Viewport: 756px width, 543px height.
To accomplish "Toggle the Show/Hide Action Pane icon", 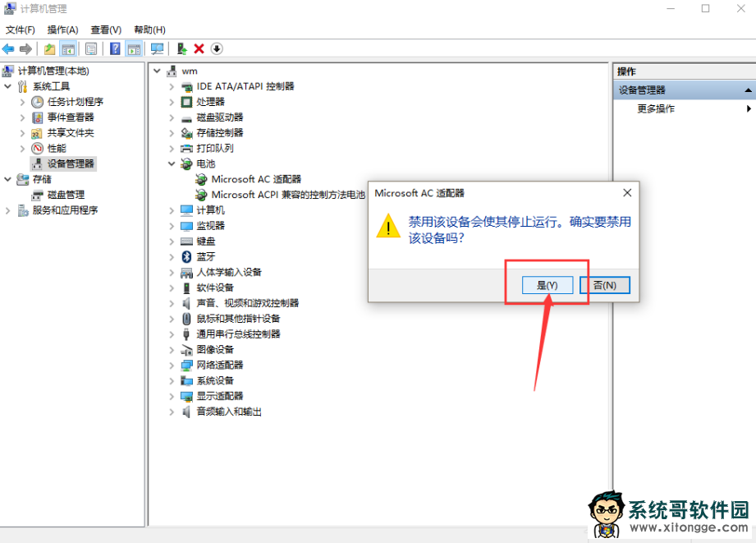I will (x=133, y=48).
